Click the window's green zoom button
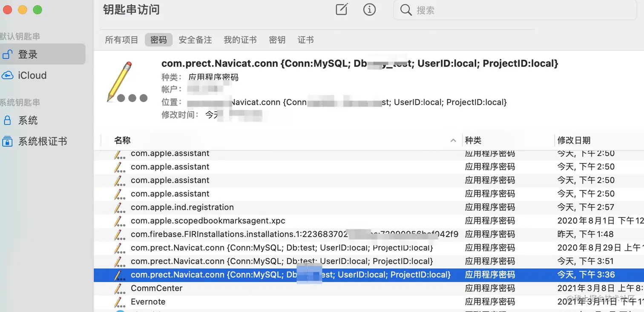The width and height of the screenshot is (644, 312). click(x=37, y=9)
